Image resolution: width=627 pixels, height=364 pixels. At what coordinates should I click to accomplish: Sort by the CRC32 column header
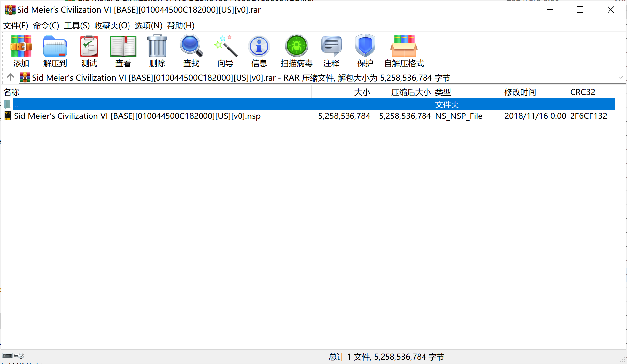click(x=583, y=92)
